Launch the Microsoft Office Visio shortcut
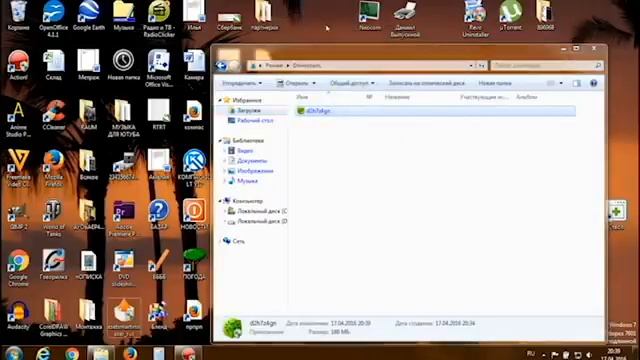The width and height of the screenshot is (640, 360). point(159,68)
